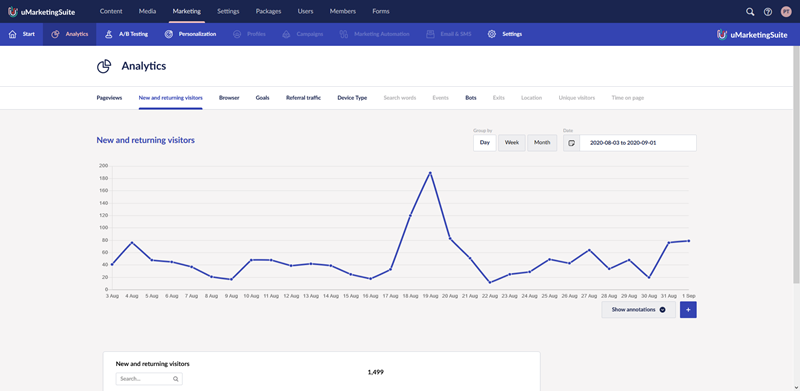Switch to the Pageviews tab
The image size is (800, 391).
tap(109, 97)
